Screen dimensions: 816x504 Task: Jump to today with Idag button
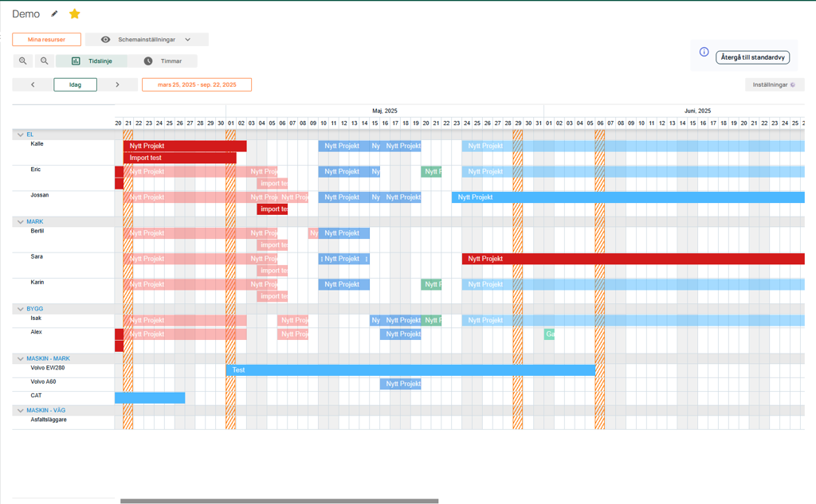(75, 84)
